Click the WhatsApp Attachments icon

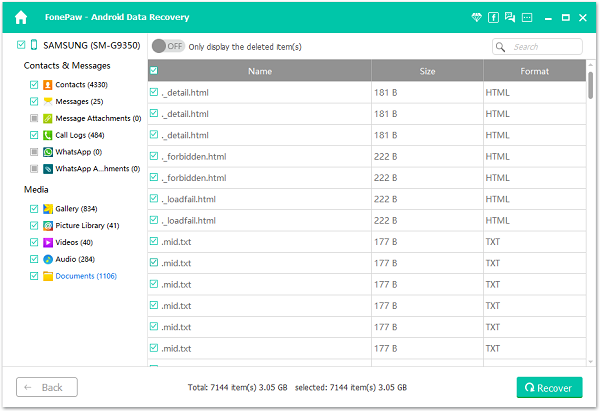[47, 169]
